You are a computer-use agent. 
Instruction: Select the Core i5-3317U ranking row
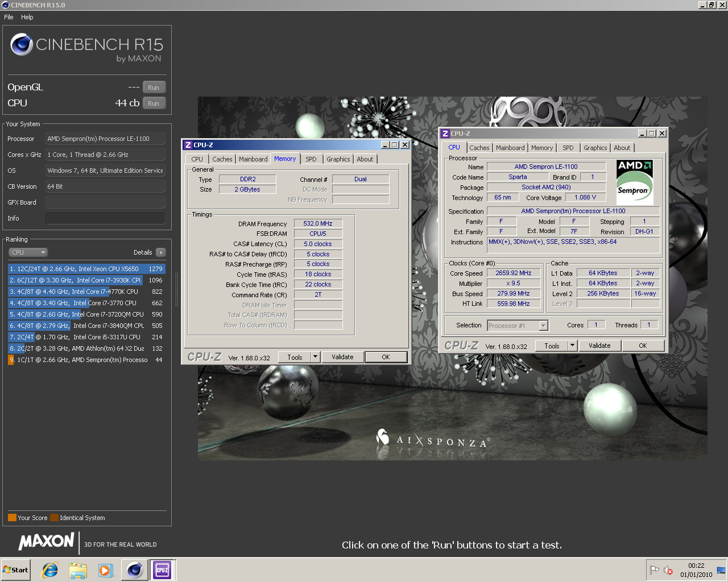coord(86,337)
